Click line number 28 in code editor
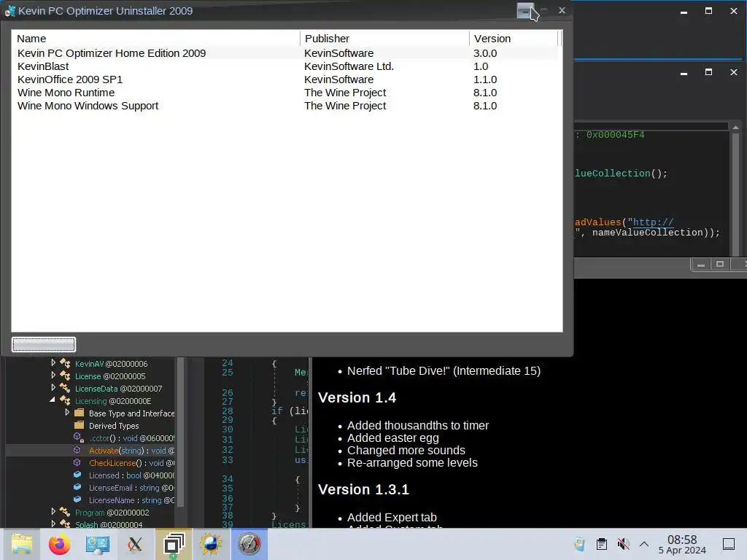747x560 pixels. (x=228, y=411)
